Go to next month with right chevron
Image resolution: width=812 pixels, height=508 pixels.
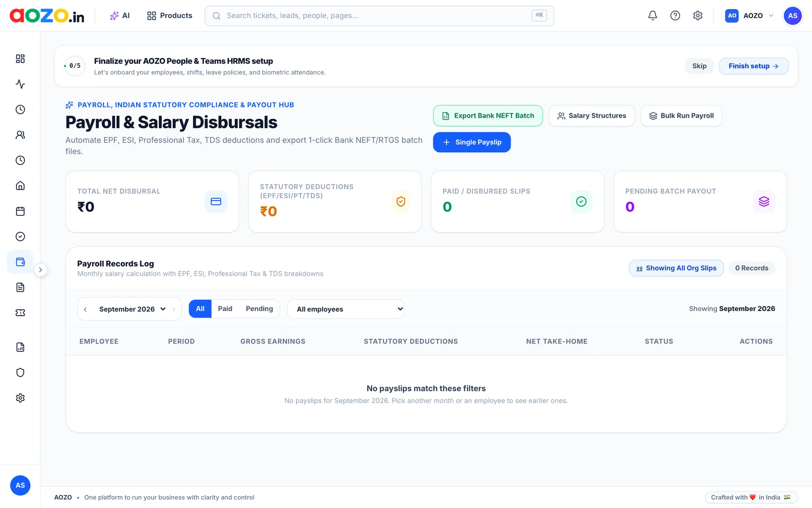point(174,309)
